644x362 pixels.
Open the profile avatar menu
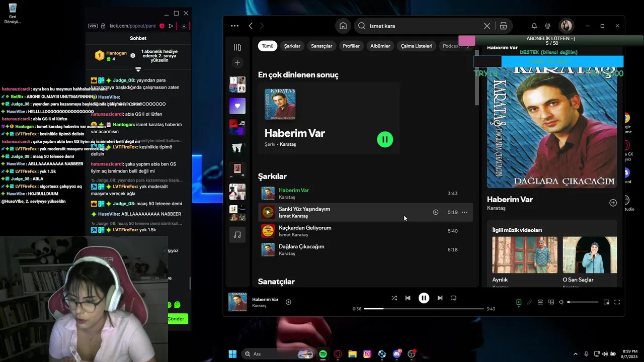(566, 26)
